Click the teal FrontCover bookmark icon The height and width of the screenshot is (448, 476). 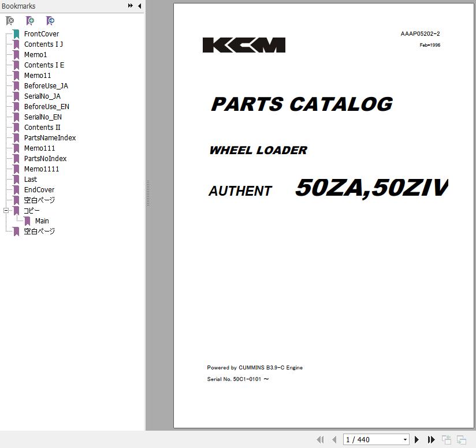pos(16,34)
